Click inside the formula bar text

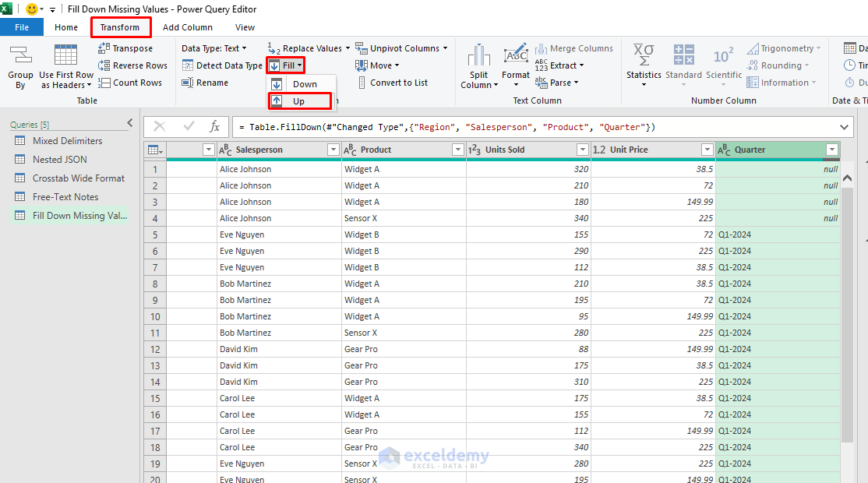coord(446,127)
